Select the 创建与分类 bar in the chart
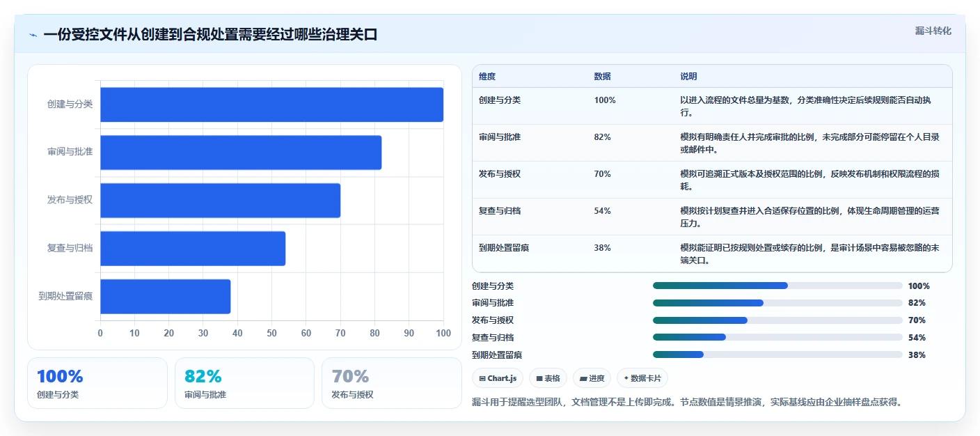Screen dimensions: 980x436 (271, 104)
